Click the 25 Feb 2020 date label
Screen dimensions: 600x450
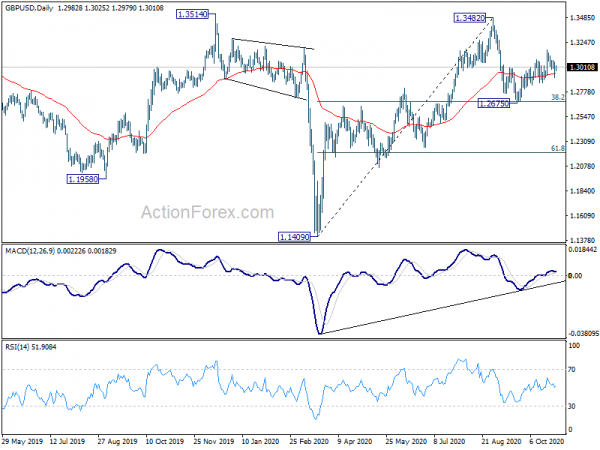pyautogui.click(x=309, y=441)
